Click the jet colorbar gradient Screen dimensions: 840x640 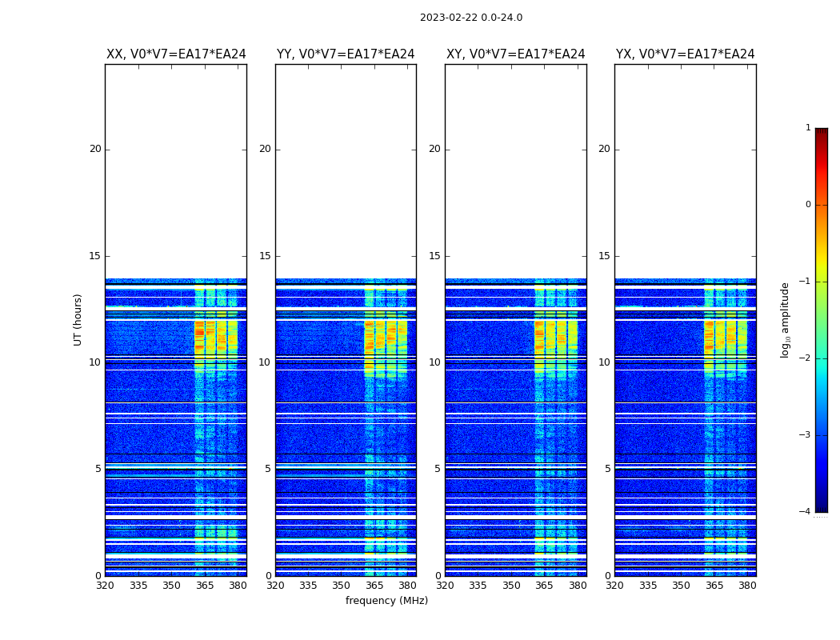[822, 320]
